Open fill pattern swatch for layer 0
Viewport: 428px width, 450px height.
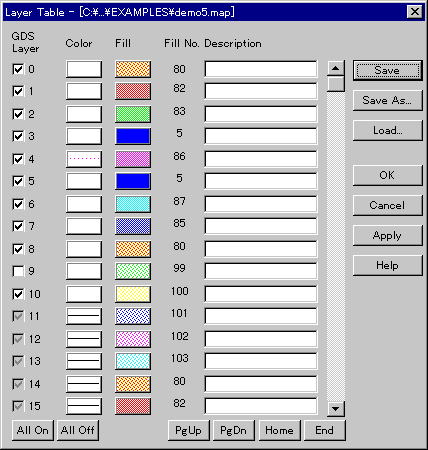133,69
